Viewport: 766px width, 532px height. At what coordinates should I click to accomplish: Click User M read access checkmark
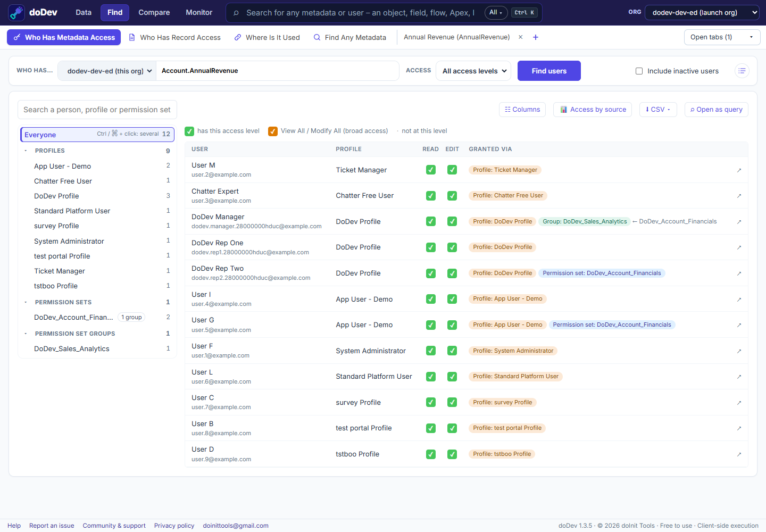pyautogui.click(x=431, y=170)
